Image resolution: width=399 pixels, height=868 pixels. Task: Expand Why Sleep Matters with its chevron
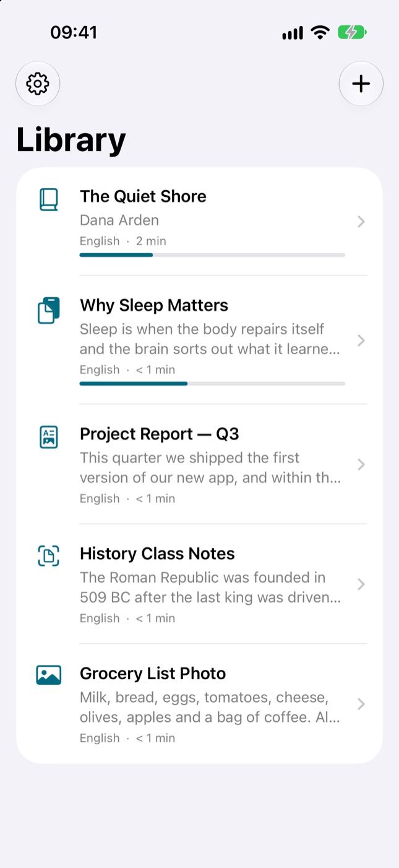coord(361,341)
